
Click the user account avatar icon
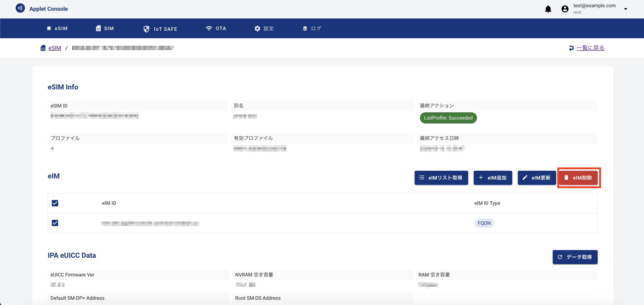click(565, 9)
